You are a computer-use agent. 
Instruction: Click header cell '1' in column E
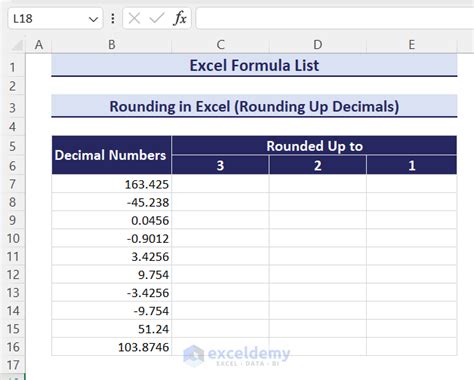(x=412, y=165)
